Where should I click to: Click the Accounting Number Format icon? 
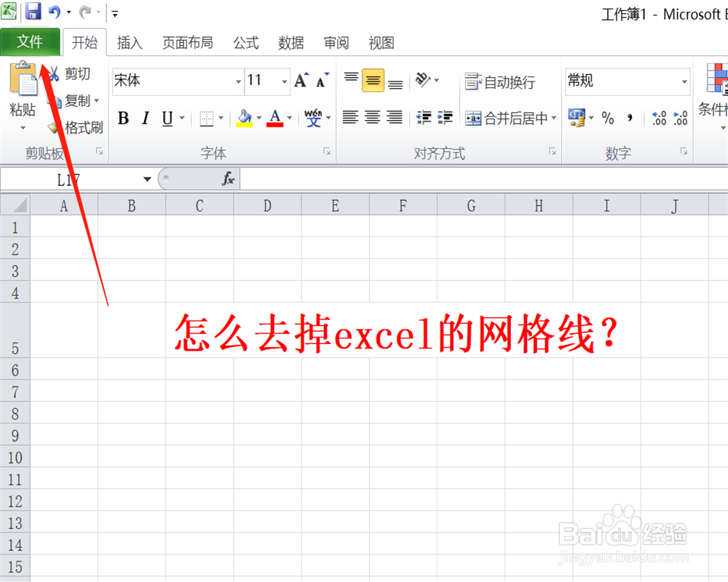[x=576, y=117]
